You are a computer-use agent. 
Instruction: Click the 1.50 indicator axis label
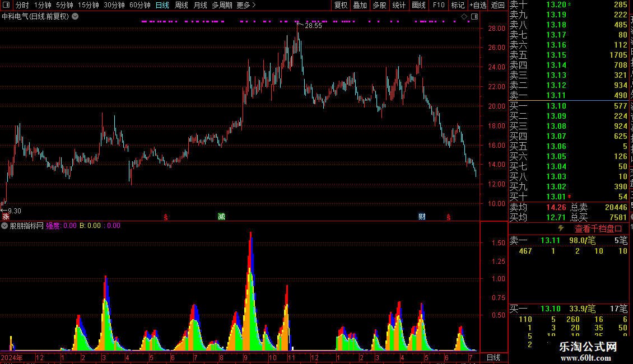[499, 243]
